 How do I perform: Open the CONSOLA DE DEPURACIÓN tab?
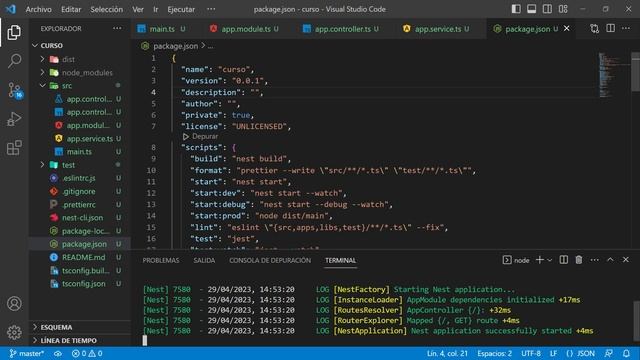pos(270,260)
